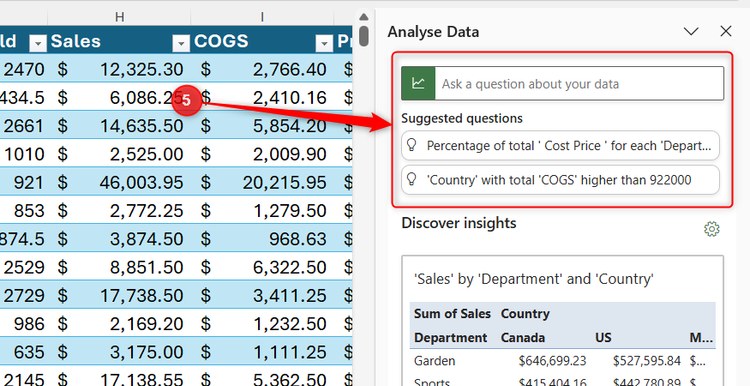This screenshot has height=386, width=750.
Task: Select units cell 2529
Action: point(23,267)
